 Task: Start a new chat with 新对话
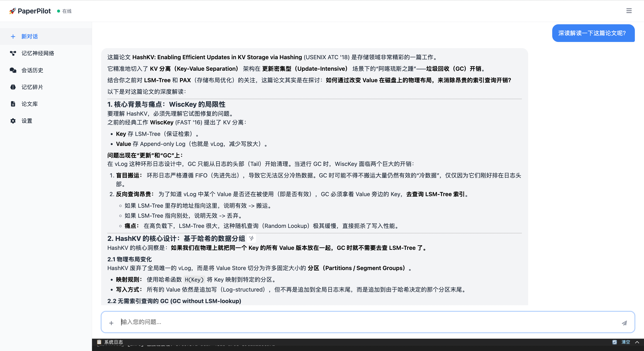(46, 36)
